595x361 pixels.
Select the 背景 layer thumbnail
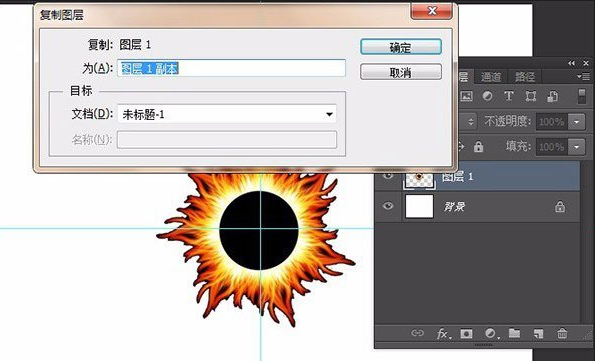419,206
